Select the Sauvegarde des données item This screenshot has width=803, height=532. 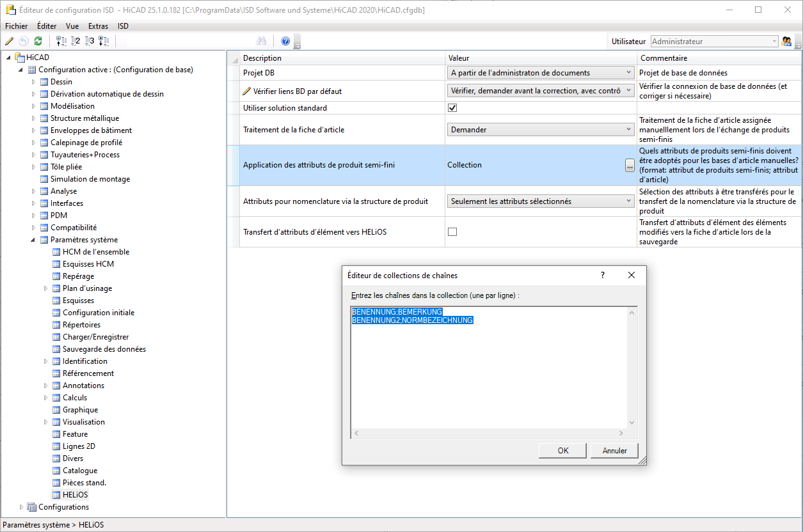coord(104,349)
